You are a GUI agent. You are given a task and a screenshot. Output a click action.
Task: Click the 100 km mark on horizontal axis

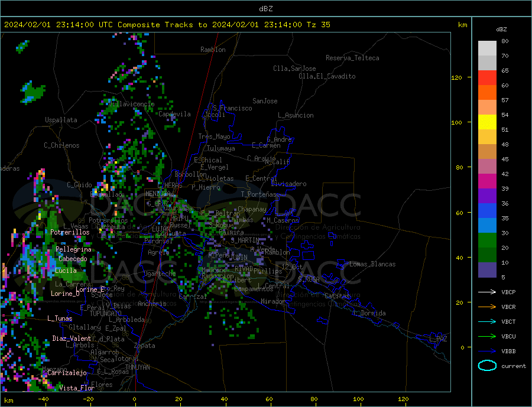coord(358,399)
